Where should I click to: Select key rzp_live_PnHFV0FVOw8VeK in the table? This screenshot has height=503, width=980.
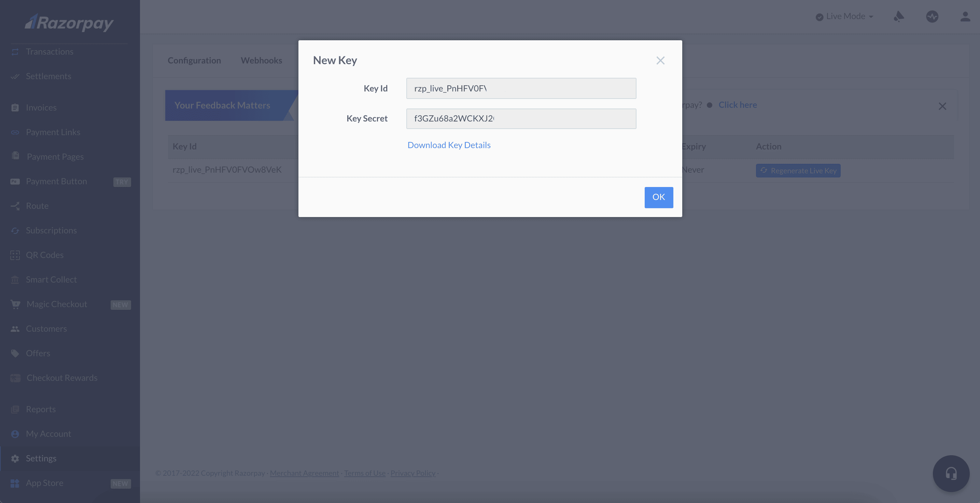click(x=227, y=170)
